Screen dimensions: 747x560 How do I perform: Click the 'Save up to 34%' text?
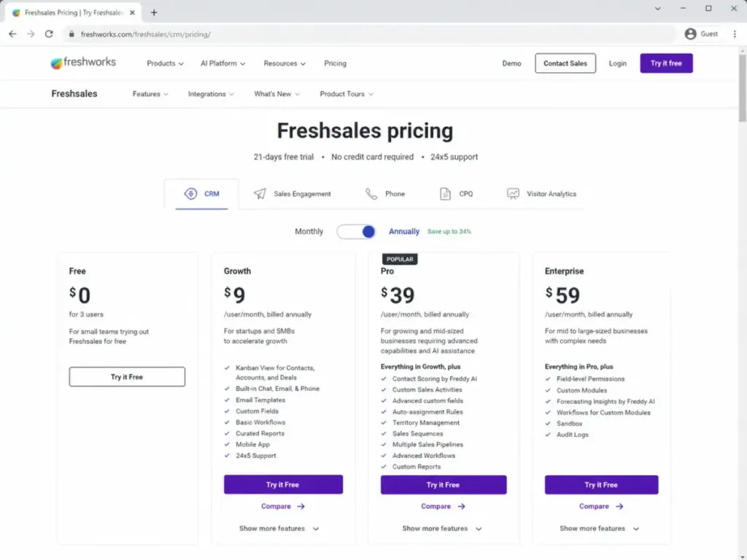449,231
